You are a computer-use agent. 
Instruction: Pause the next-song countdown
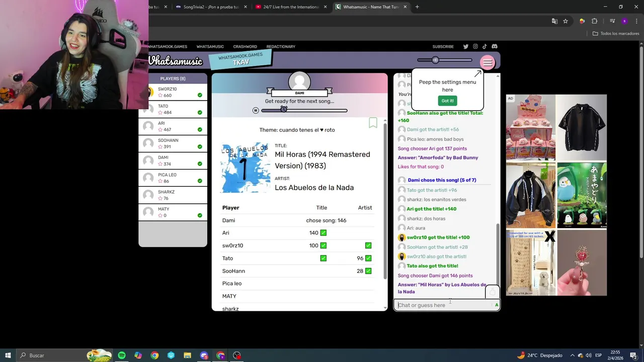pos(256,110)
